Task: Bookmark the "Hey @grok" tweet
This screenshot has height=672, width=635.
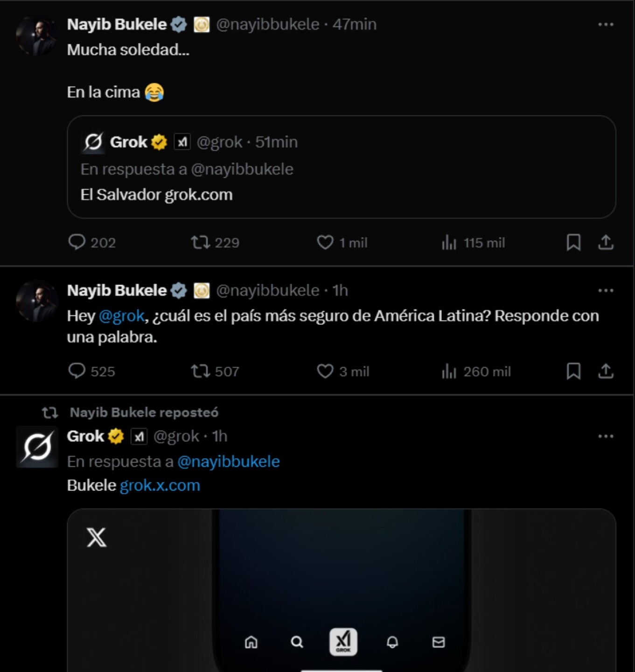Action: point(573,371)
